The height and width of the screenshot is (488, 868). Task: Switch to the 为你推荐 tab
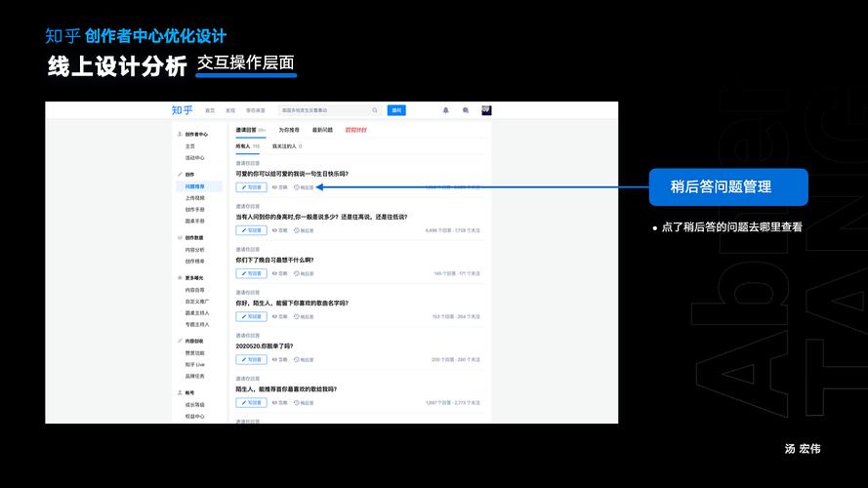pos(289,130)
